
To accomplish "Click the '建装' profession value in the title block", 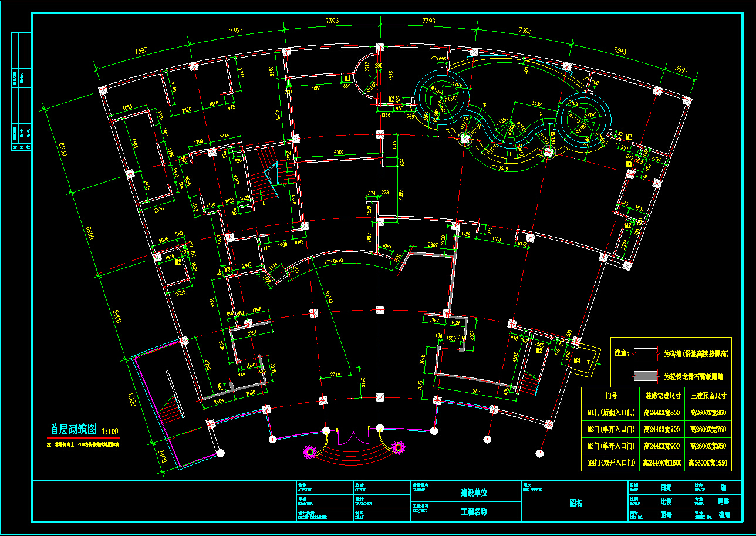I will (723, 501).
